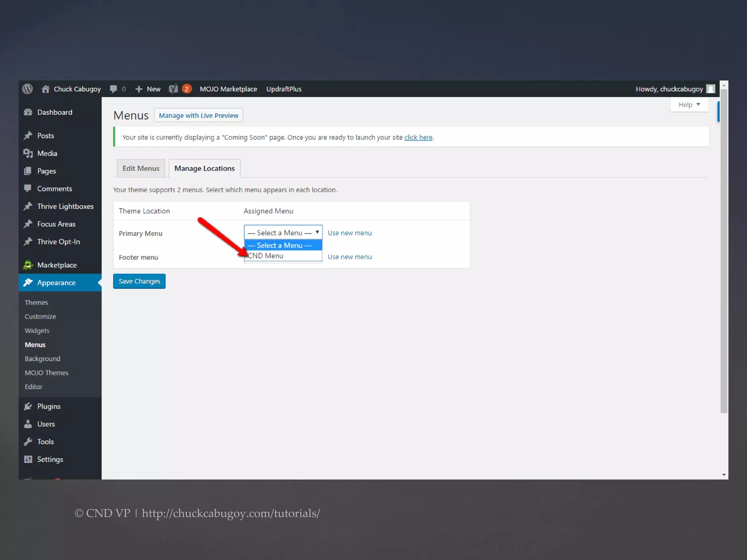
Task: Click the plus icon next to New
Action: (x=139, y=89)
